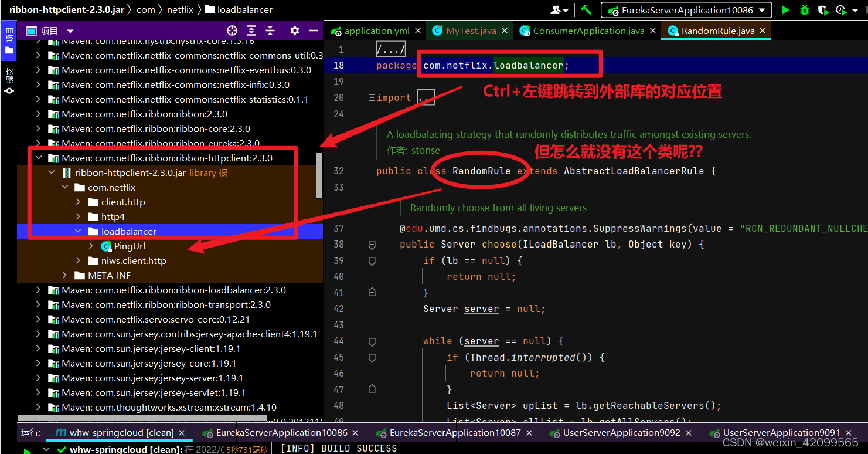Expand the niws.client.http package
This screenshot has height=454, width=868.
78,261
